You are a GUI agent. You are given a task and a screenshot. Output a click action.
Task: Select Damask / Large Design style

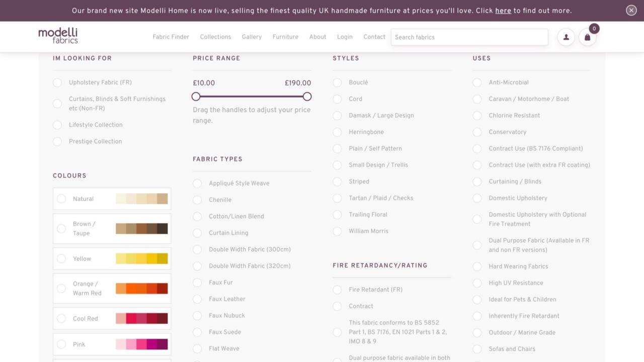click(x=337, y=116)
